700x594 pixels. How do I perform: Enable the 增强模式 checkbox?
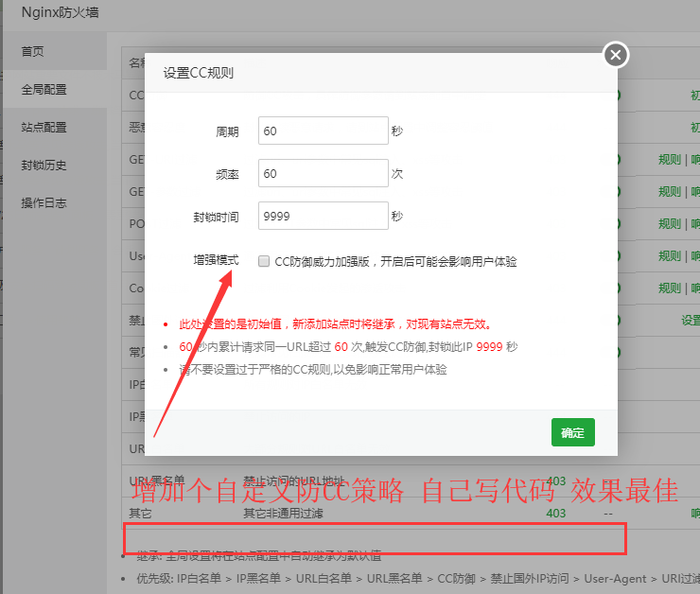click(264, 261)
